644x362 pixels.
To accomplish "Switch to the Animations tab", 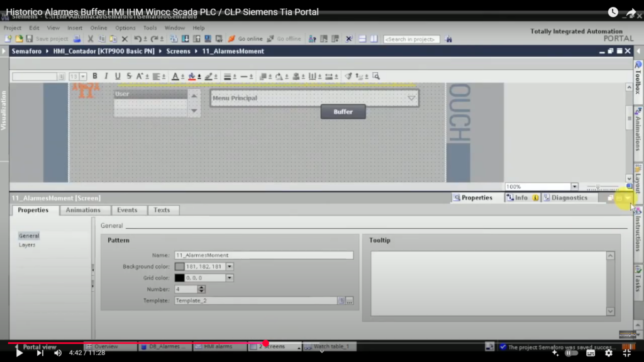I will pyautogui.click(x=83, y=210).
